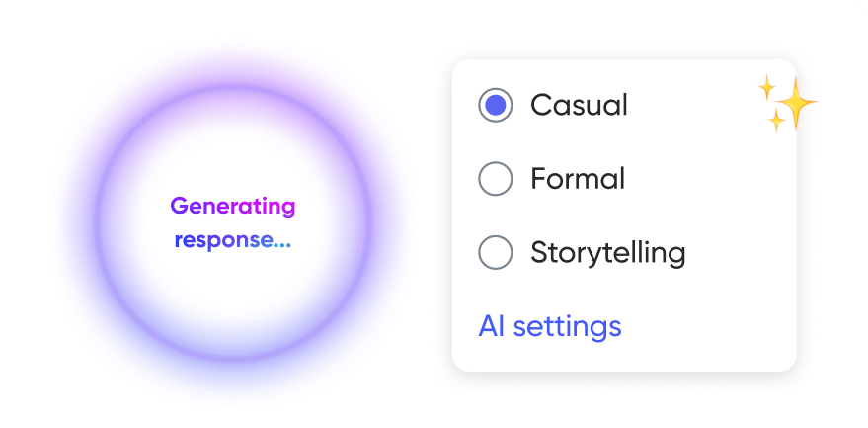This screenshot has height=428, width=868.
Task: Choose the Formal tone label
Action: tap(578, 179)
